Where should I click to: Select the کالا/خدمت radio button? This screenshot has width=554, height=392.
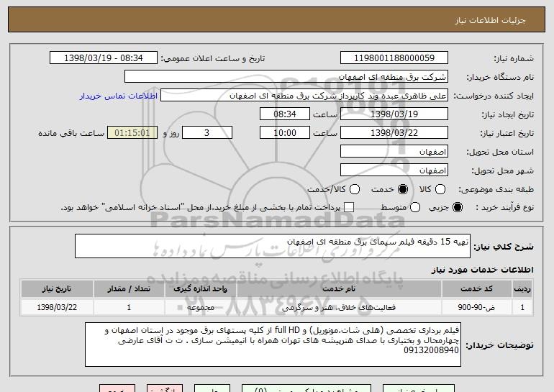point(355,189)
